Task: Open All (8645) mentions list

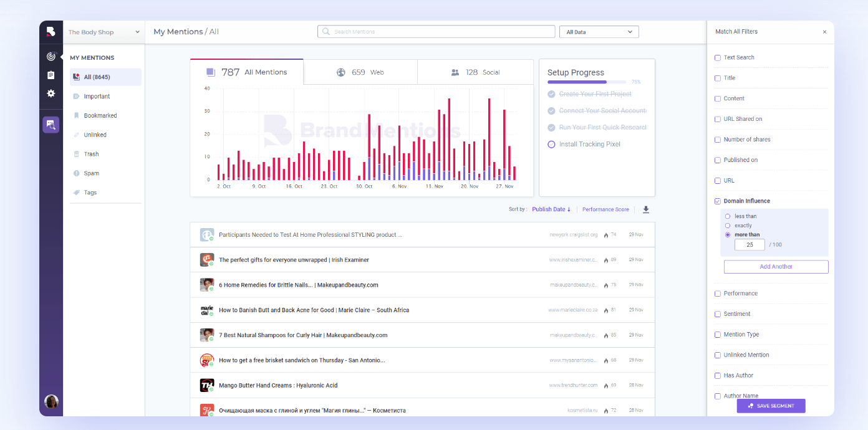Action: (x=105, y=77)
